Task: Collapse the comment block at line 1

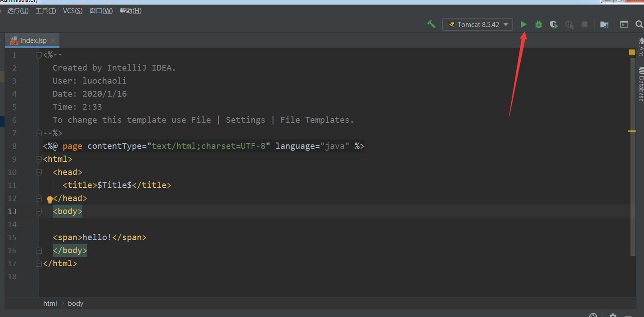Action: [39, 55]
